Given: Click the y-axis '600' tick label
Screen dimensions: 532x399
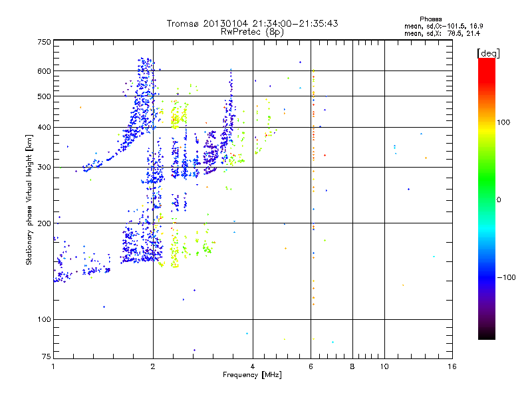Looking at the screenshot, I should pos(44,71).
